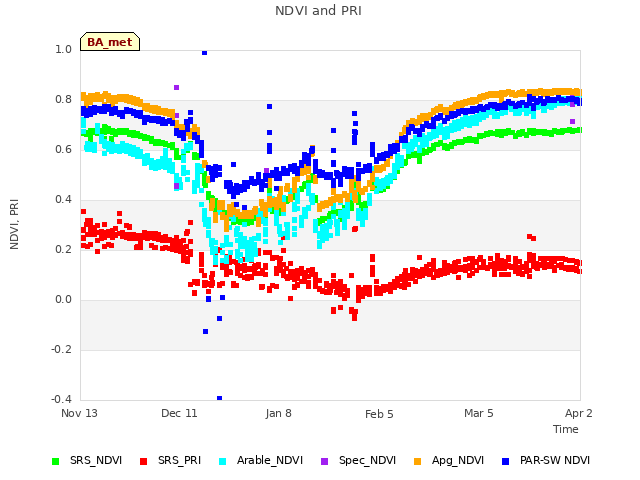
Task: Select the Arable_NDVI legend label
Action: point(270,460)
